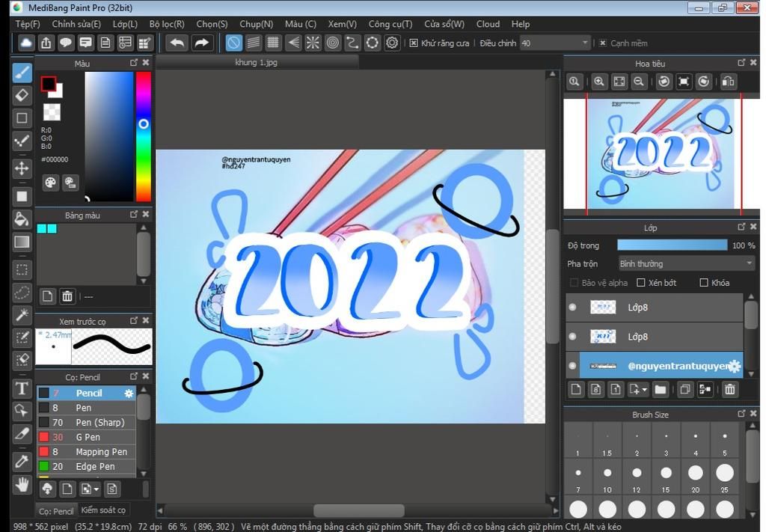This screenshot has height=532, width=766.
Task: Select the Lasso tool
Action: coord(22,293)
